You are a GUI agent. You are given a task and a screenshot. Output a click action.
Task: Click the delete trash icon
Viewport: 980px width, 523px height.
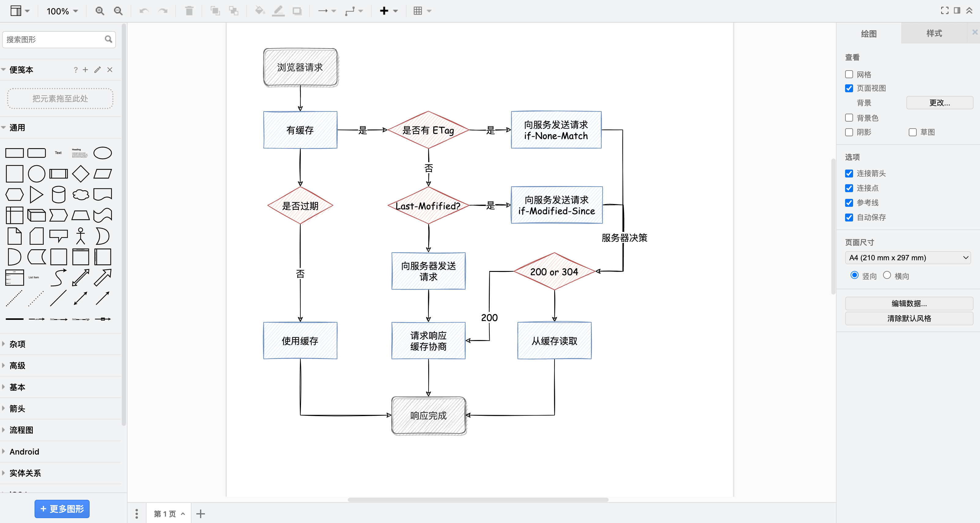click(x=189, y=11)
